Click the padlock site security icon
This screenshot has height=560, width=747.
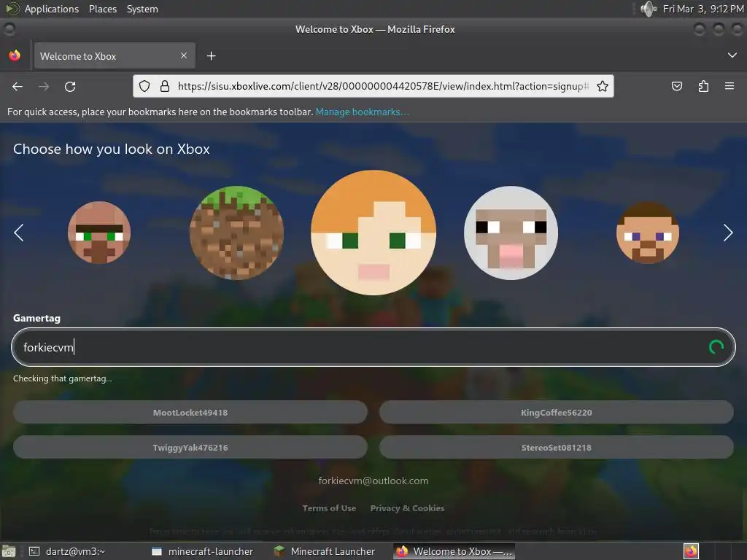tap(165, 86)
